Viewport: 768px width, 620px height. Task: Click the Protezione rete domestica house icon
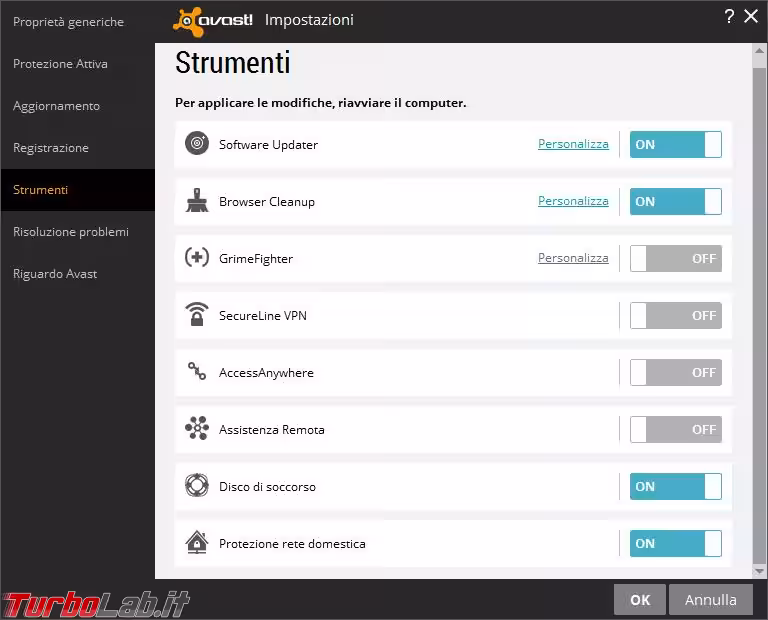point(197,543)
